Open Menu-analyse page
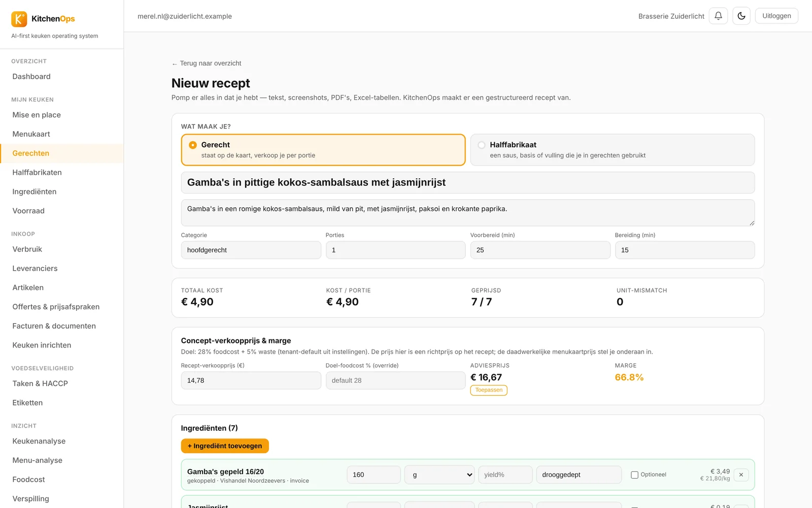Screen dimensions: 812x508 [38, 460]
